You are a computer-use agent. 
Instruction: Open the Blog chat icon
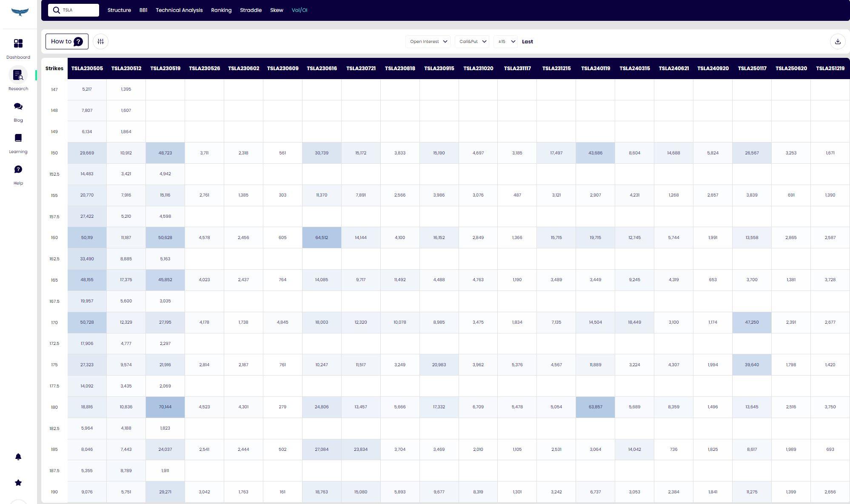tap(18, 107)
